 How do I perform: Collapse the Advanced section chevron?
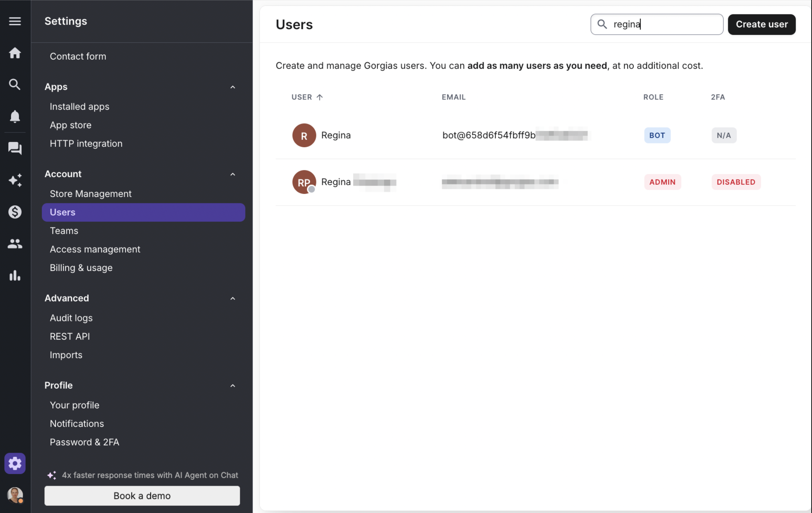233,298
